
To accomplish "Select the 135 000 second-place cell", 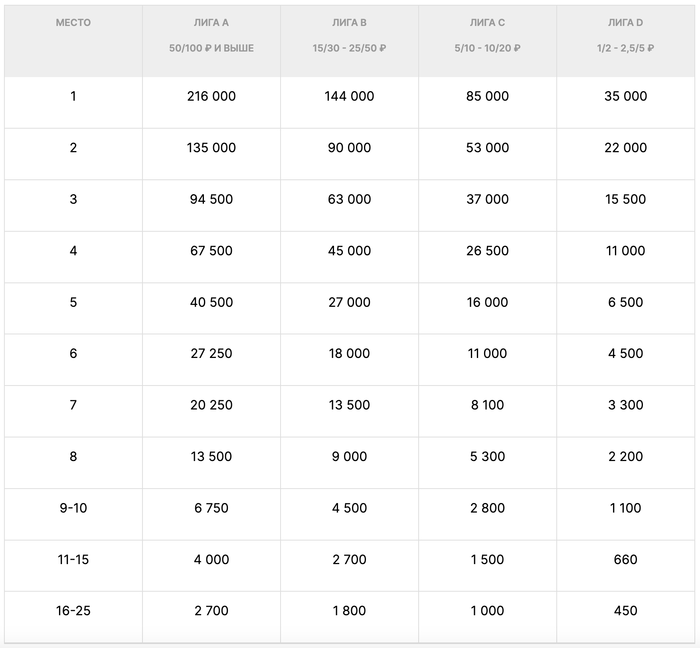I will click(211, 148).
